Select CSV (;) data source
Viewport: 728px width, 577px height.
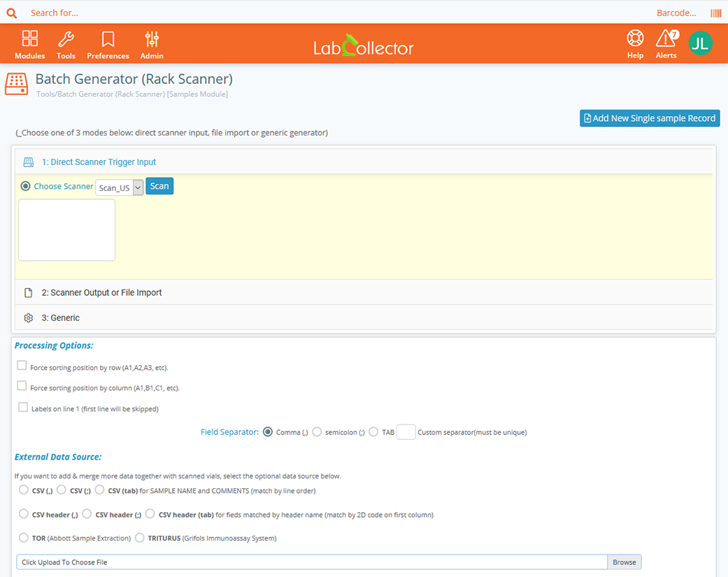62,490
